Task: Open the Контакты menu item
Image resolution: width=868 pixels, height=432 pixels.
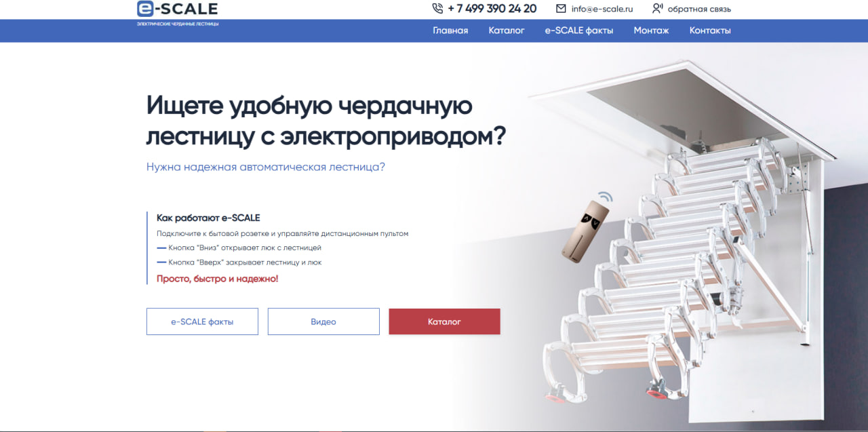Action: (710, 31)
